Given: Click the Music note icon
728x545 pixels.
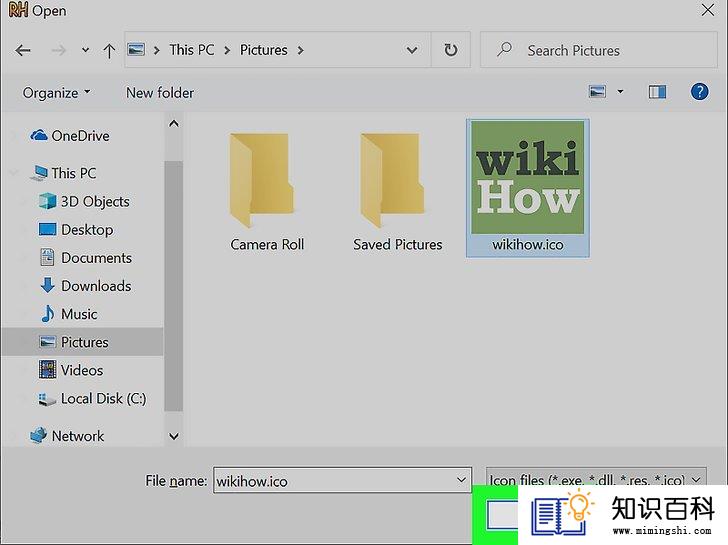Looking at the screenshot, I should (47, 314).
